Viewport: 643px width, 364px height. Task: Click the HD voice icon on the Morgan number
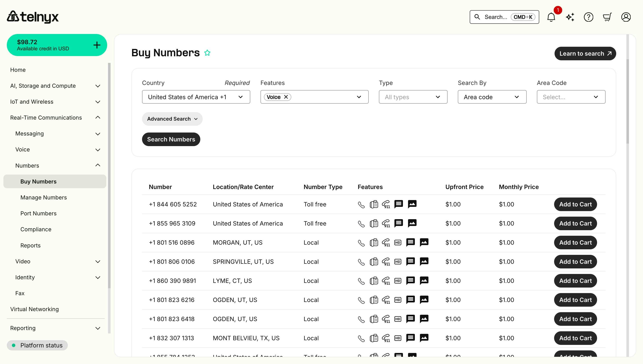click(398, 242)
